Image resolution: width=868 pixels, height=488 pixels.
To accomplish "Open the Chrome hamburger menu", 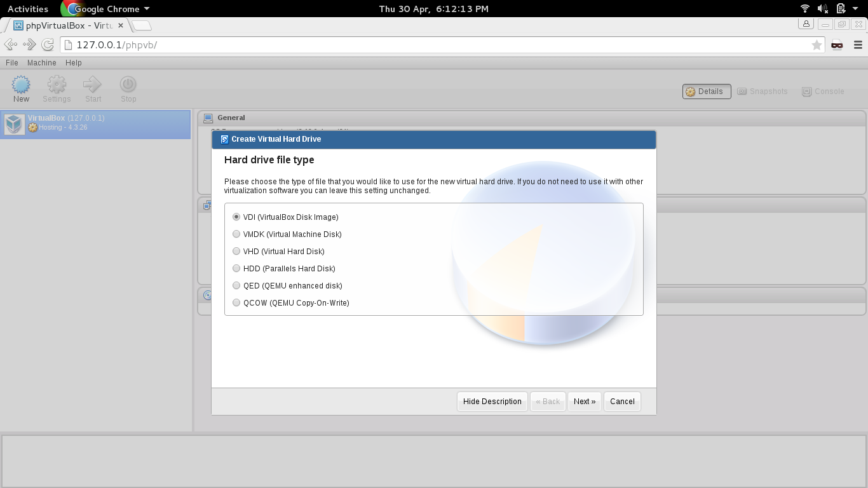I will (x=858, y=45).
